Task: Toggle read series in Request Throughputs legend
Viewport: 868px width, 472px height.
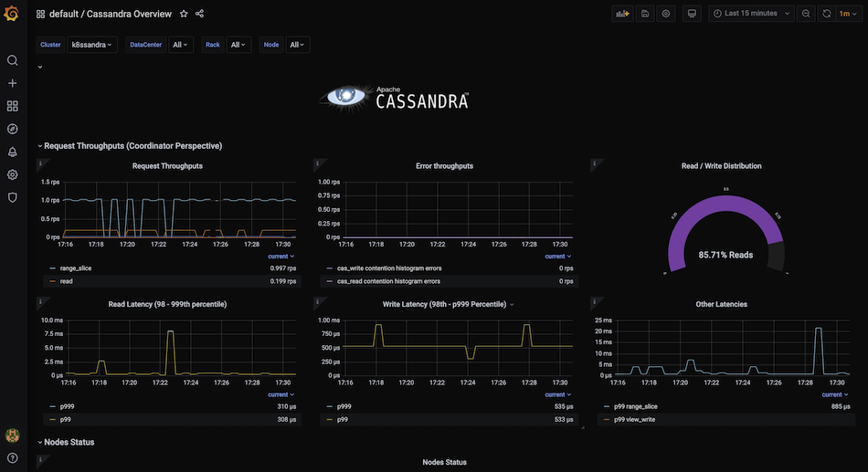Action: pos(67,282)
